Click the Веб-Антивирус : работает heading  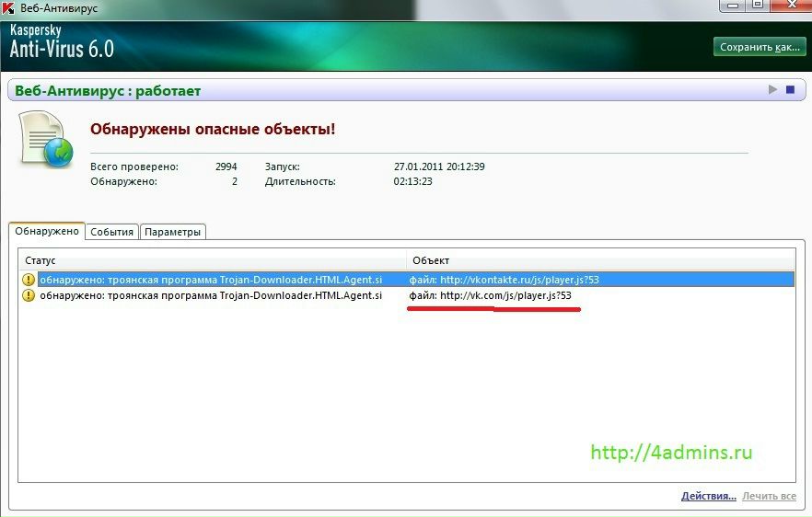[108, 90]
